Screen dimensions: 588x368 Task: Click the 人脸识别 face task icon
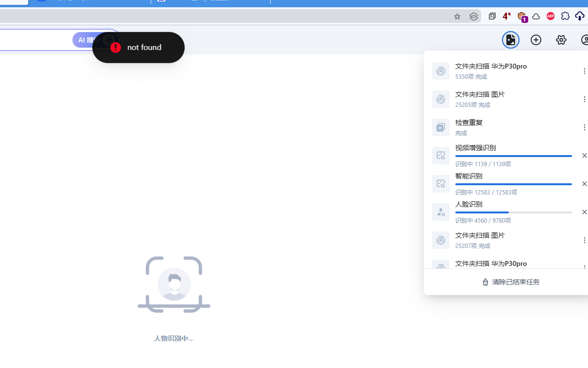coord(441,212)
